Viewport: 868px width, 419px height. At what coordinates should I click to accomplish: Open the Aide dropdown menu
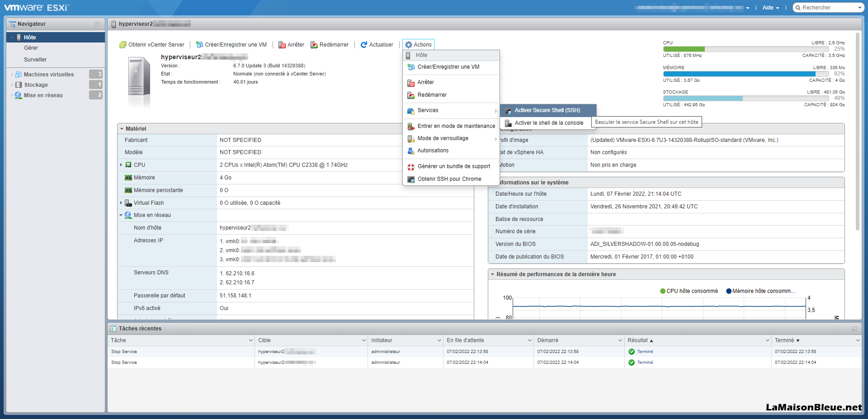pos(770,8)
